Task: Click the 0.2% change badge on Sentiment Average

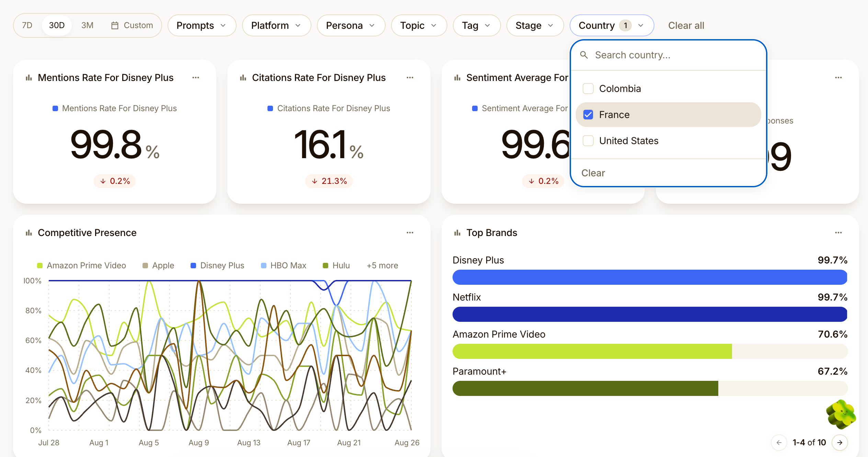Action: pyautogui.click(x=543, y=181)
